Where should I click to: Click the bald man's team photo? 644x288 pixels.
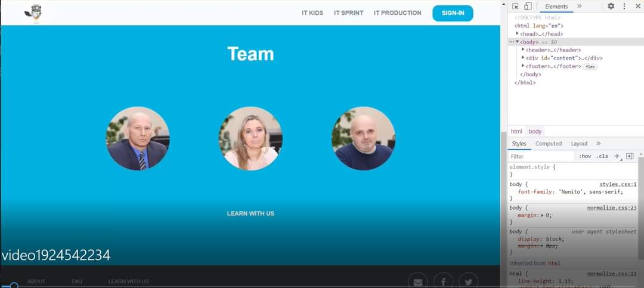pos(364,138)
